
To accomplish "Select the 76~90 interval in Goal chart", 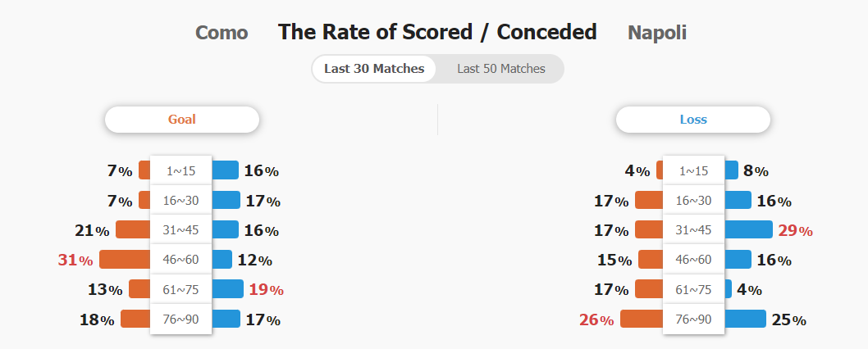I will (181, 320).
